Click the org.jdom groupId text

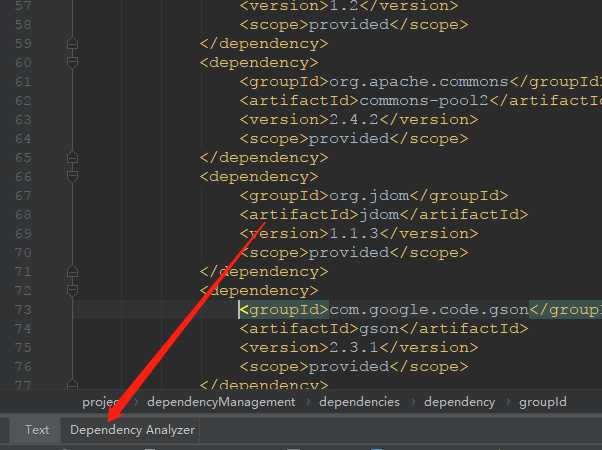[x=369, y=196]
